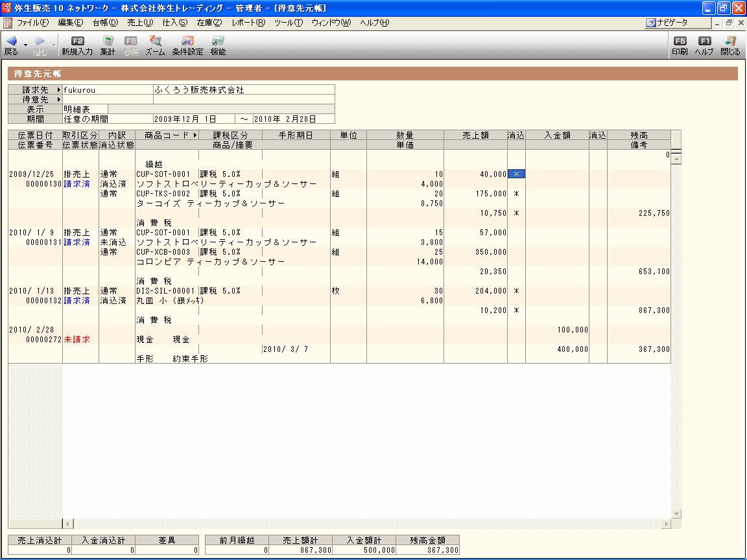
Task: Minimize the inner document window
Action: (717, 23)
